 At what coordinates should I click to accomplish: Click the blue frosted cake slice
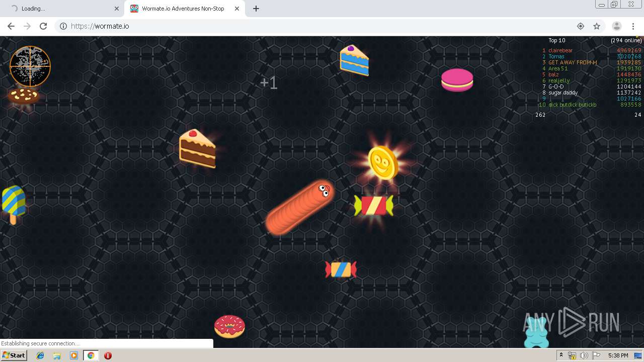(x=354, y=60)
